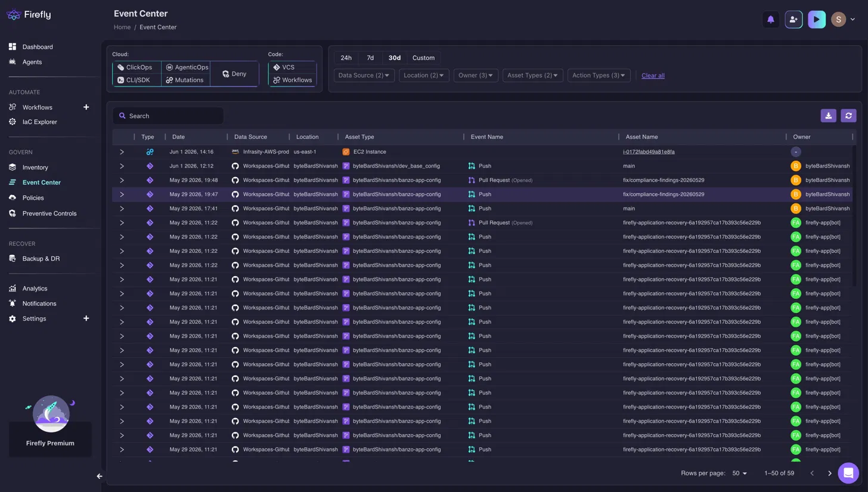The image size is (868, 492).
Task: Select the 30d time range
Action: pyautogui.click(x=395, y=58)
